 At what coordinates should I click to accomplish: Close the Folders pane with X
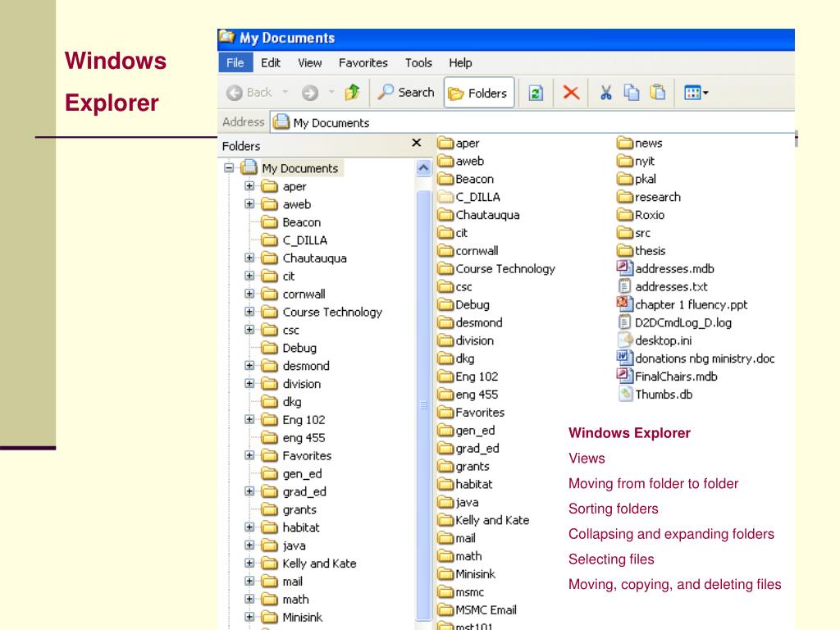pyautogui.click(x=416, y=143)
